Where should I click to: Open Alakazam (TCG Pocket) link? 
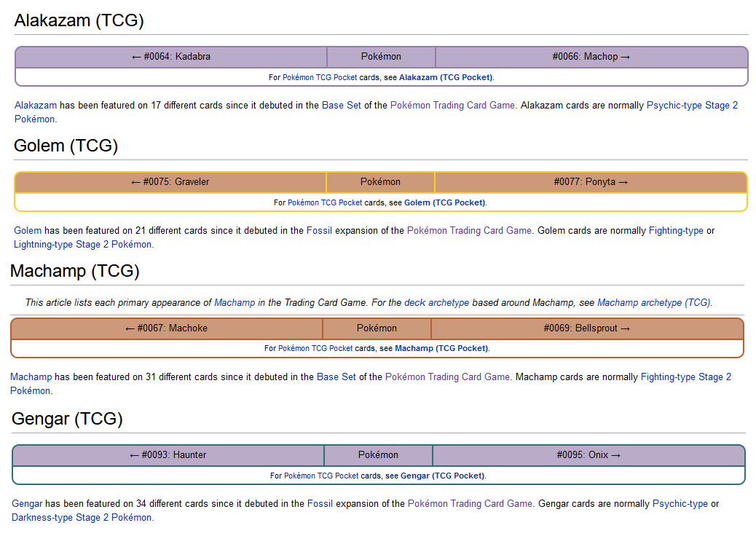coord(446,78)
